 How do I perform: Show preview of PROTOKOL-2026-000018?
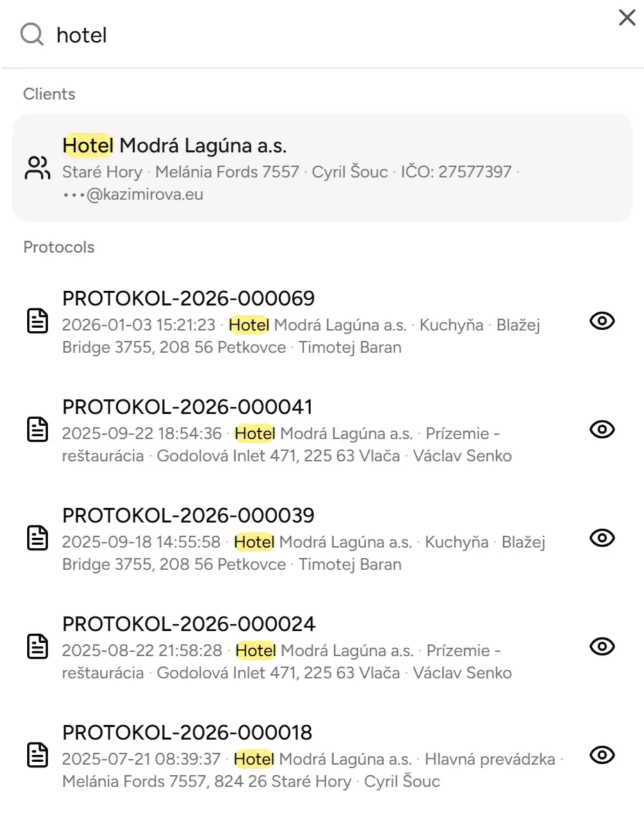click(601, 755)
